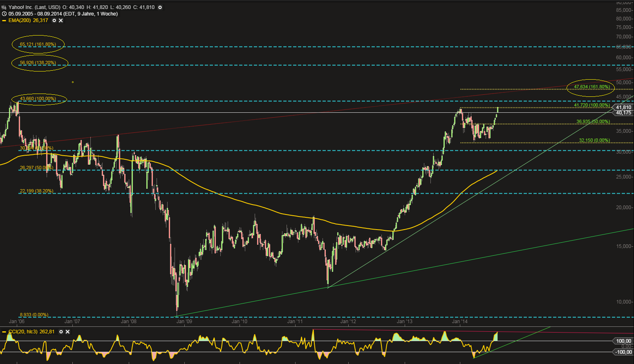Click the 20,000 price axis label
Image resolution: width=634 pixels, height=364 pixels.
(624, 208)
